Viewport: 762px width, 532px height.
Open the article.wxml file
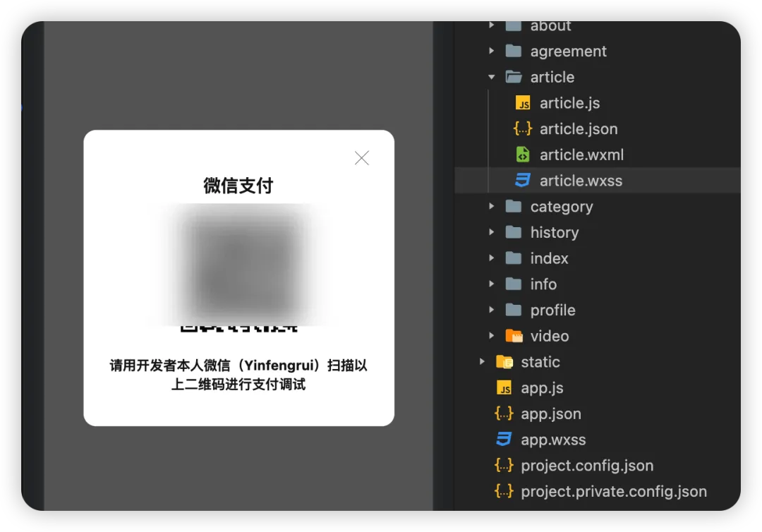click(x=581, y=155)
